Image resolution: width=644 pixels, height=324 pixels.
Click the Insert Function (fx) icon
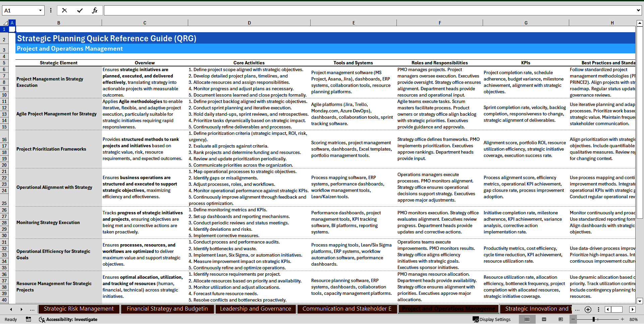[x=95, y=10]
